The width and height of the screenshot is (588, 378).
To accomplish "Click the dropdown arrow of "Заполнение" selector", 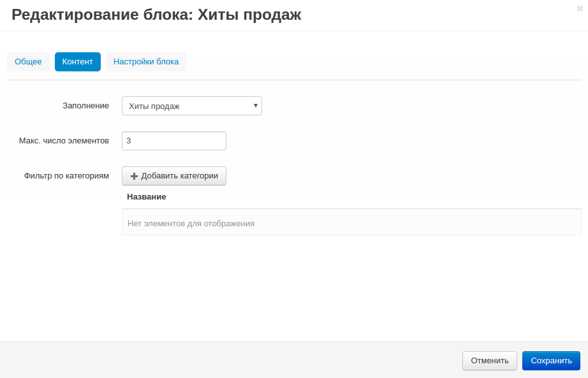I will [254, 105].
